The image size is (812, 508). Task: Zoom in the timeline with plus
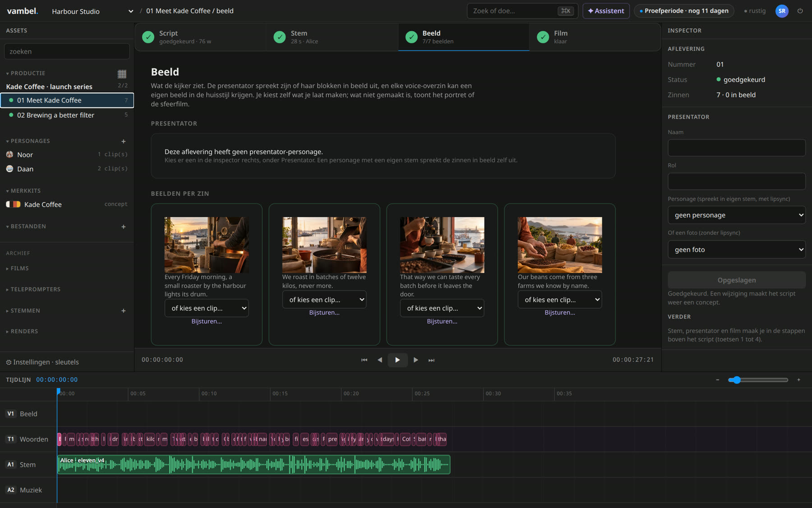(x=798, y=380)
